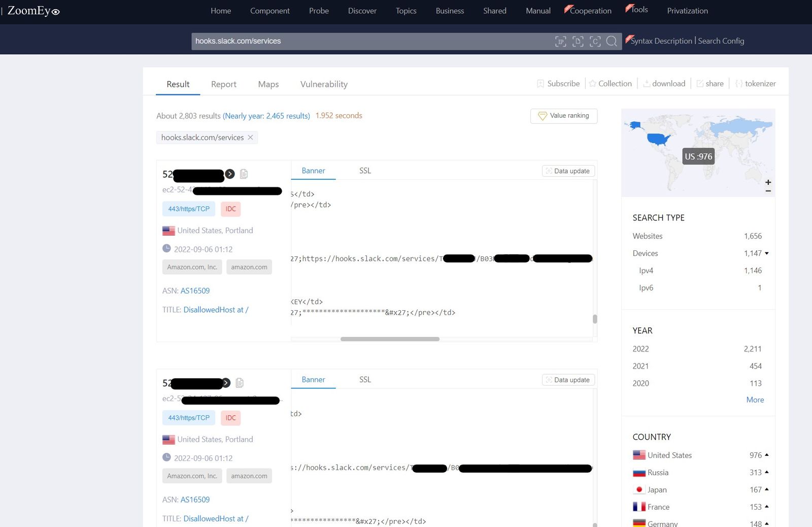Image resolution: width=812 pixels, height=527 pixels.
Task: Click More under the Year filter
Action: tap(755, 400)
